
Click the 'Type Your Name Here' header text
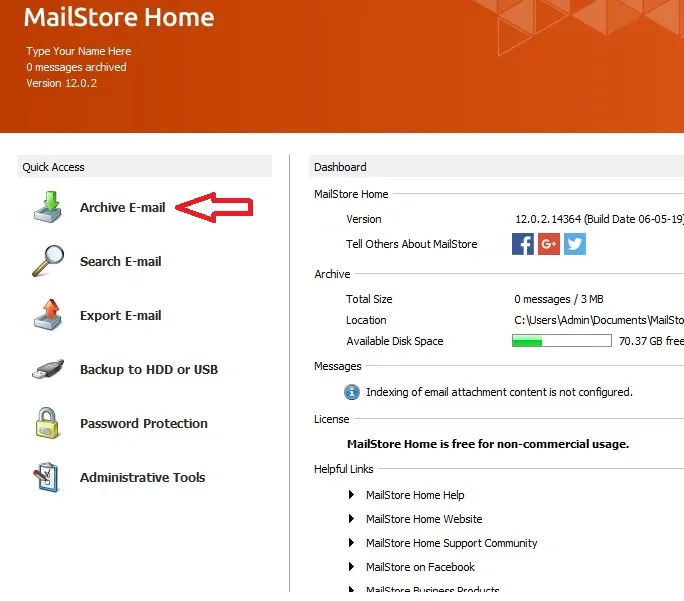pos(79,51)
